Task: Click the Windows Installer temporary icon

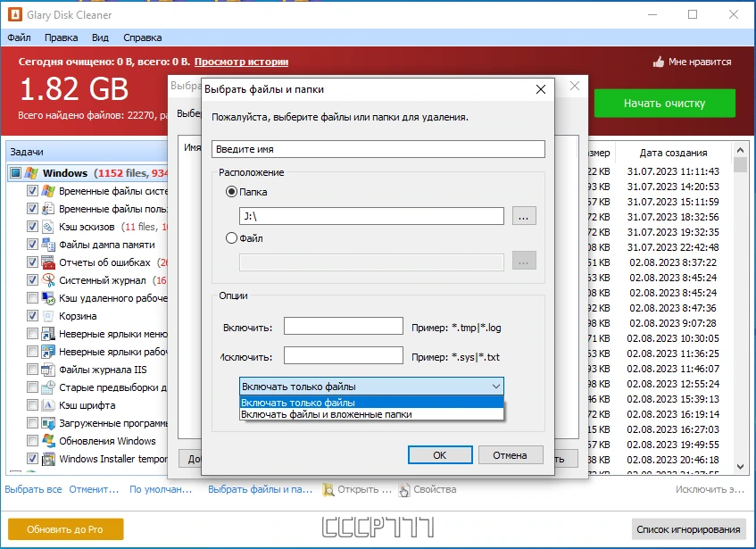Action: tap(47, 458)
